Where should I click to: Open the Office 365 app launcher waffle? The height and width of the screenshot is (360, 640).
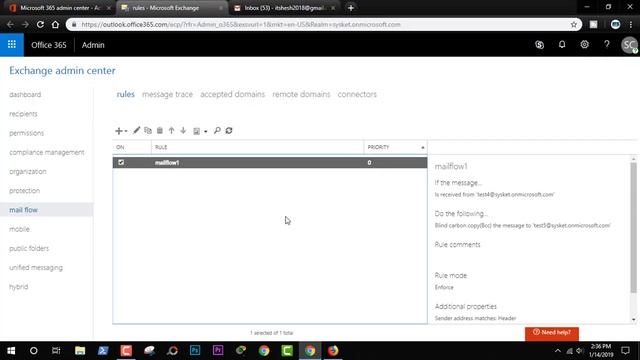(x=12, y=44)
